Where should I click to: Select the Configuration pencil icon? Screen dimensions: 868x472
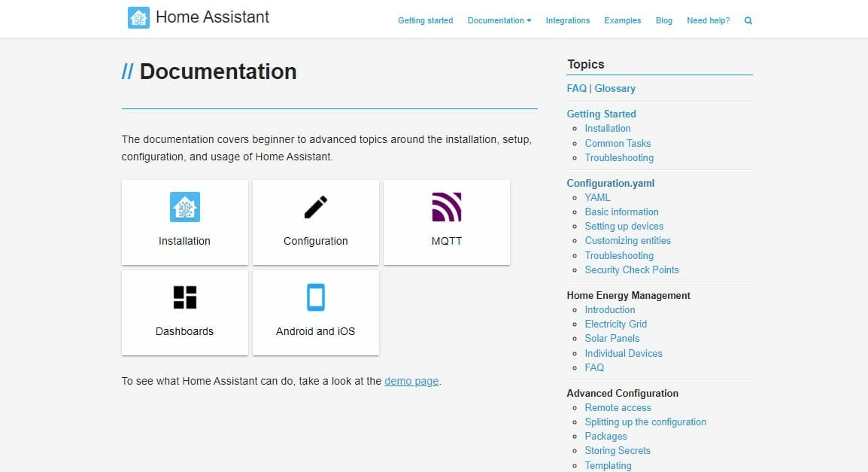tap(316, 207)
